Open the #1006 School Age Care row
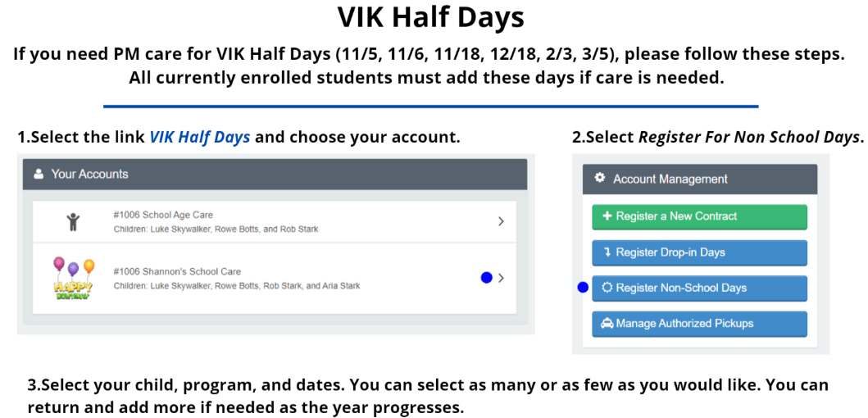 [x=275, y=221]
